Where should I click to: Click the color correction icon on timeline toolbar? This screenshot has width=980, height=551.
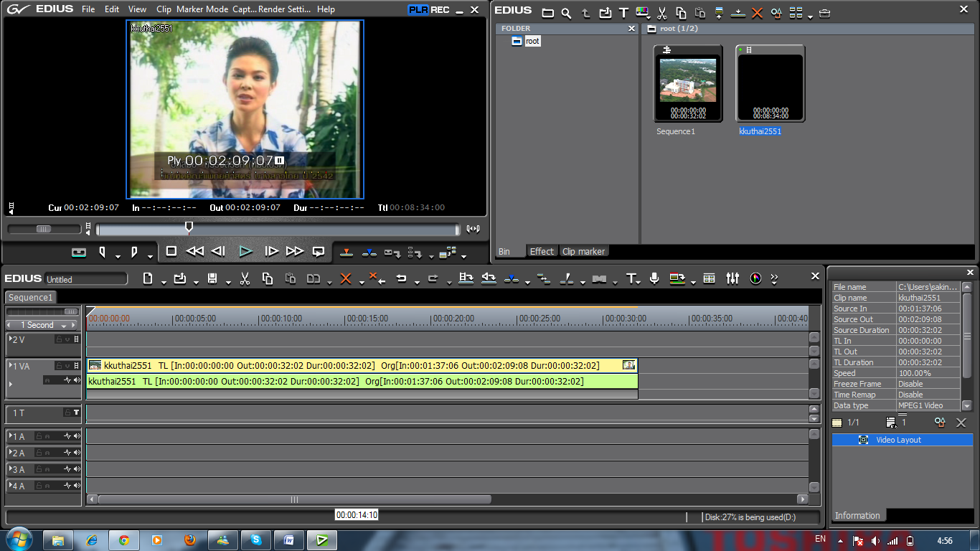755,278
